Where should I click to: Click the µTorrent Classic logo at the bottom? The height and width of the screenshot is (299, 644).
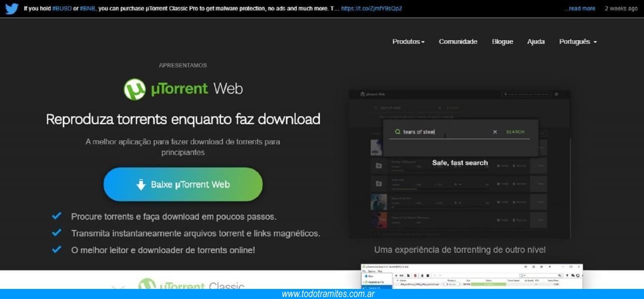point(191,284)
